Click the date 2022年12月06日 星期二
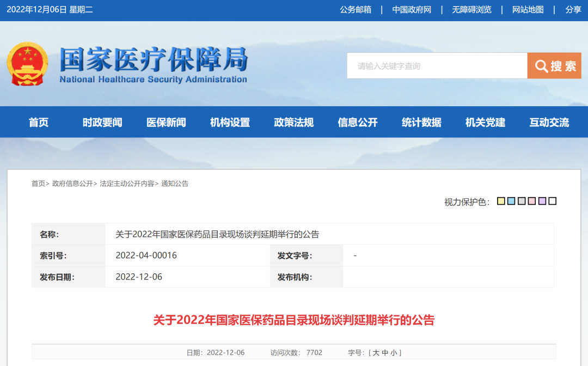 tap(50, 10)
